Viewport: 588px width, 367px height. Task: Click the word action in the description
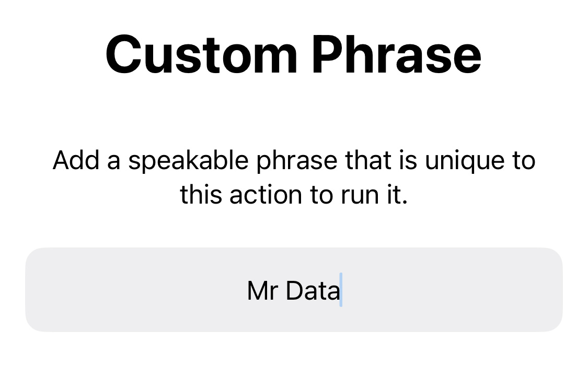click(x=266, y=195)
